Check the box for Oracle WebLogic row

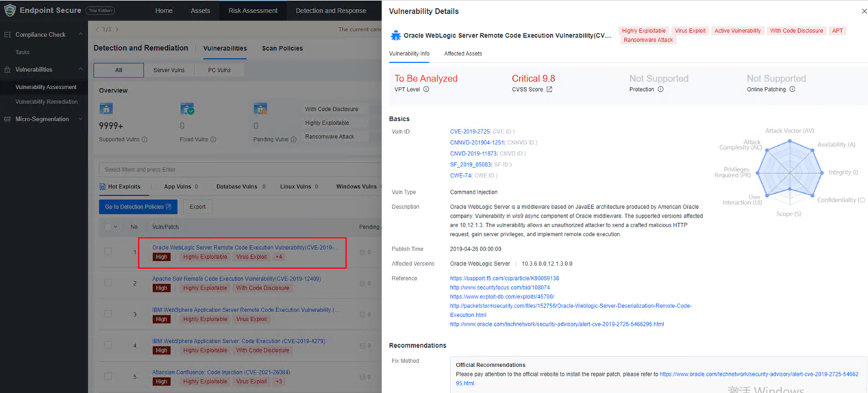coord(108,252)
